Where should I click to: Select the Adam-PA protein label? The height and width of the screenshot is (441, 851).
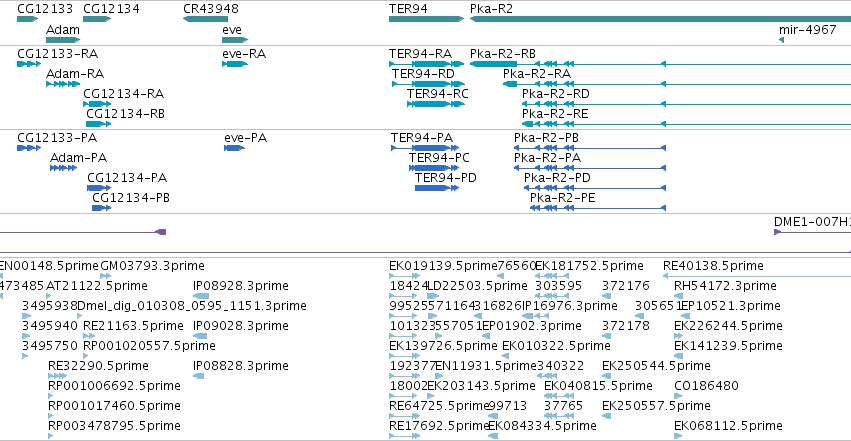click(x=78, y=158)
